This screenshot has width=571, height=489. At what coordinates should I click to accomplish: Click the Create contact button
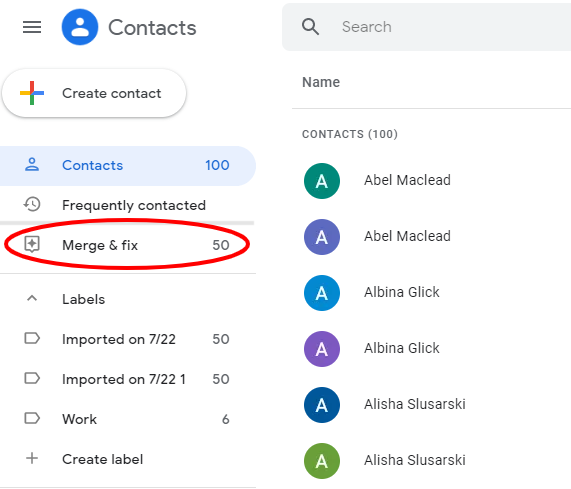[94, 93]
